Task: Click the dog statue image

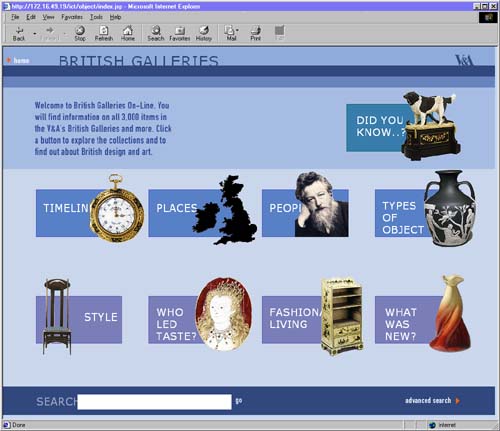Action: click(x=430, y=126)
